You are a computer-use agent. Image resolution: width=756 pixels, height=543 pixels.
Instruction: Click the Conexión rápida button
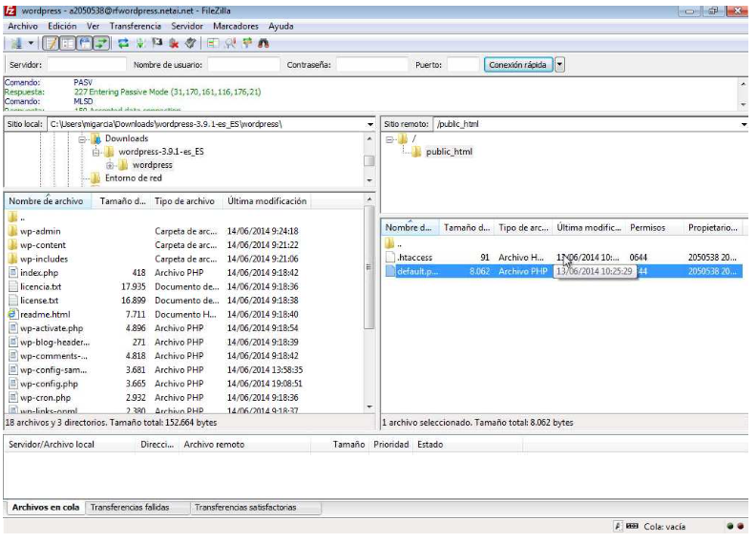[517, 65]
